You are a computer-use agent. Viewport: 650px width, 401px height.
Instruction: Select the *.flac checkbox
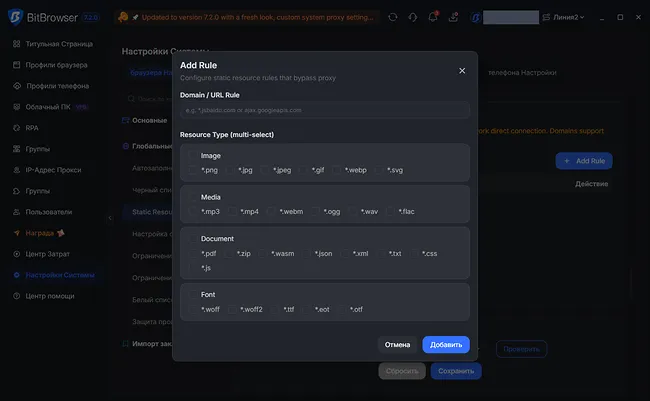pos(390,211)
